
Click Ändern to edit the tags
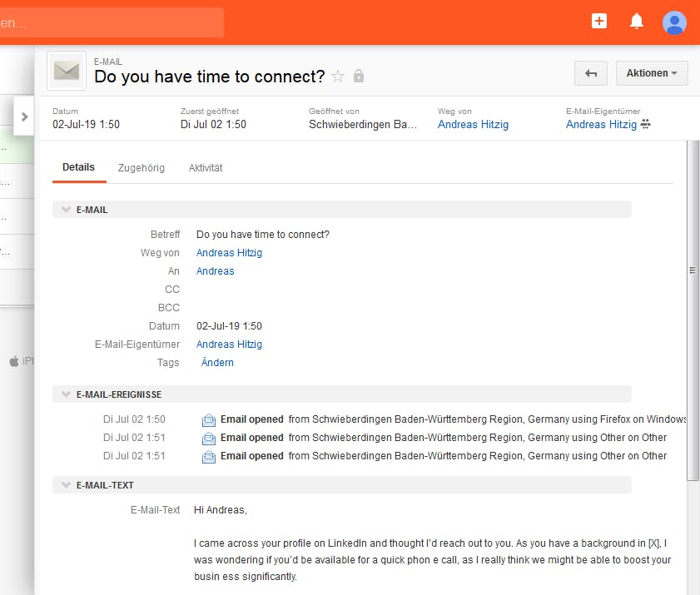[x=216, y=362]
